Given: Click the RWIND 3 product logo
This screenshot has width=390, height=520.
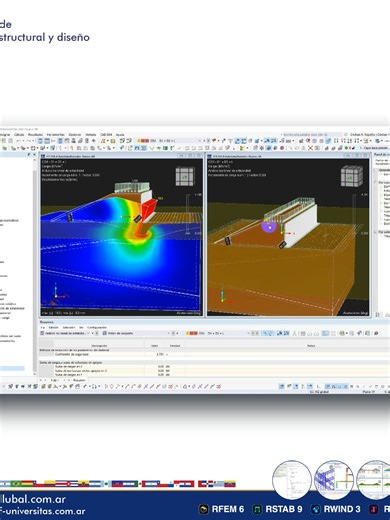Looking at the screenshot, I should (336, 509).
